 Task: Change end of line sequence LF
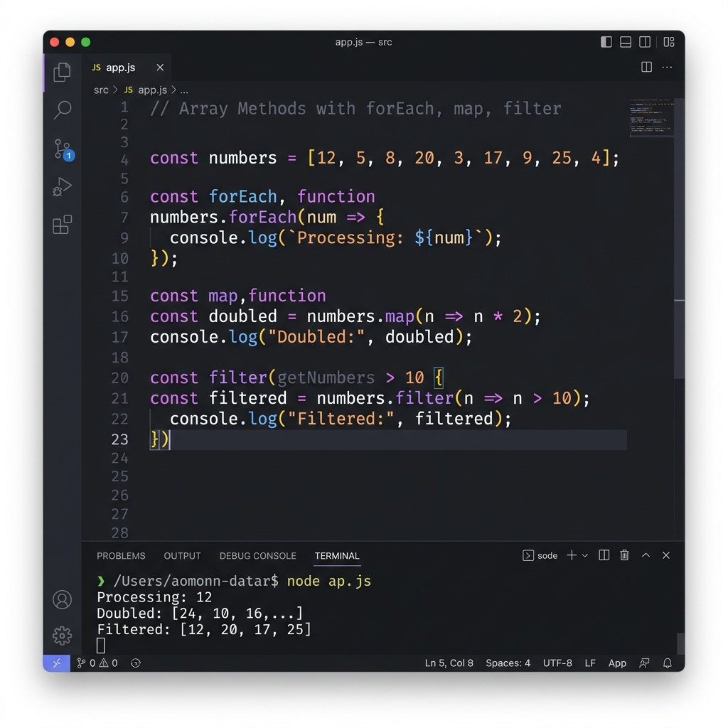click(x=590, y=663)
